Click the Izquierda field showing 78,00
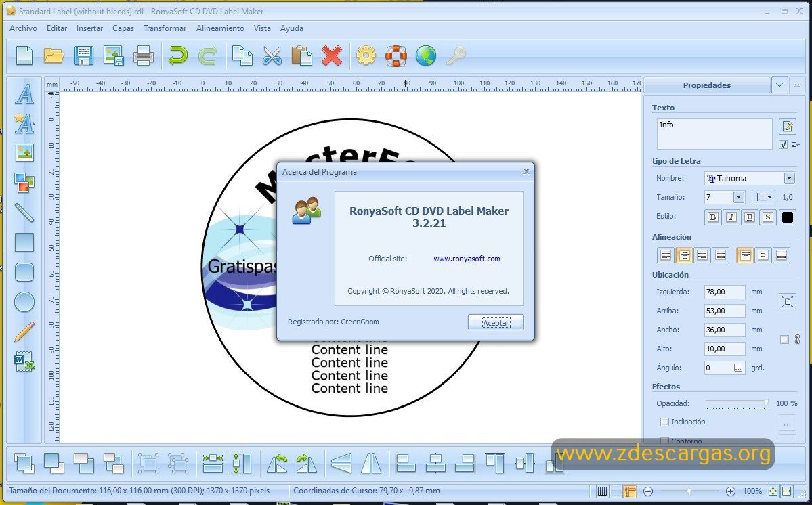This screenshot has width=812, height=505. pos(725,292)
